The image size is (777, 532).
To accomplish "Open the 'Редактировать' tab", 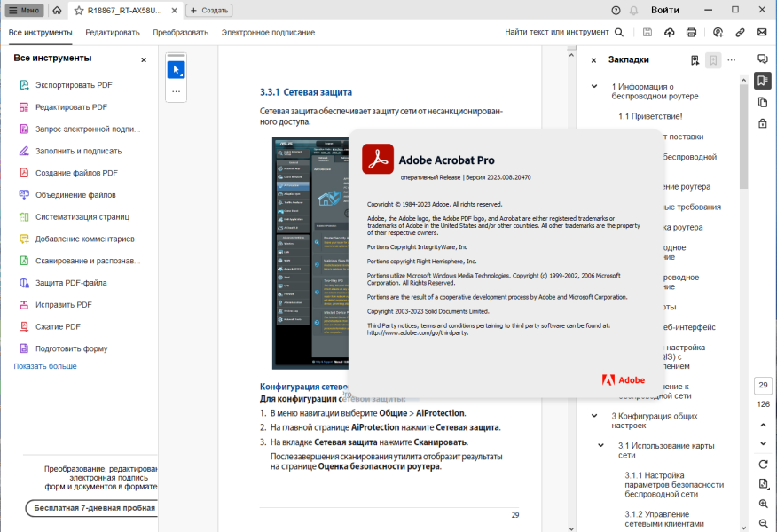I will click(113, 33).
